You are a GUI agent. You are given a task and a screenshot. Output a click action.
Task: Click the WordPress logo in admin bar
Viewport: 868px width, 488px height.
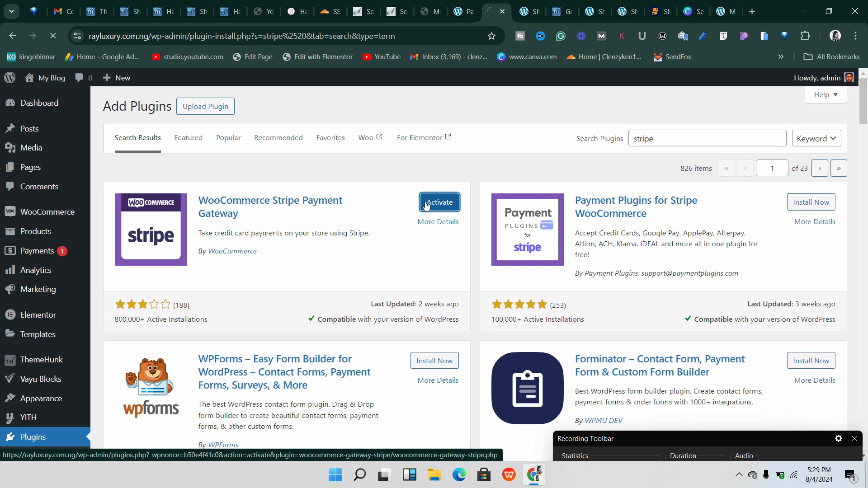(x=9, y=78)
